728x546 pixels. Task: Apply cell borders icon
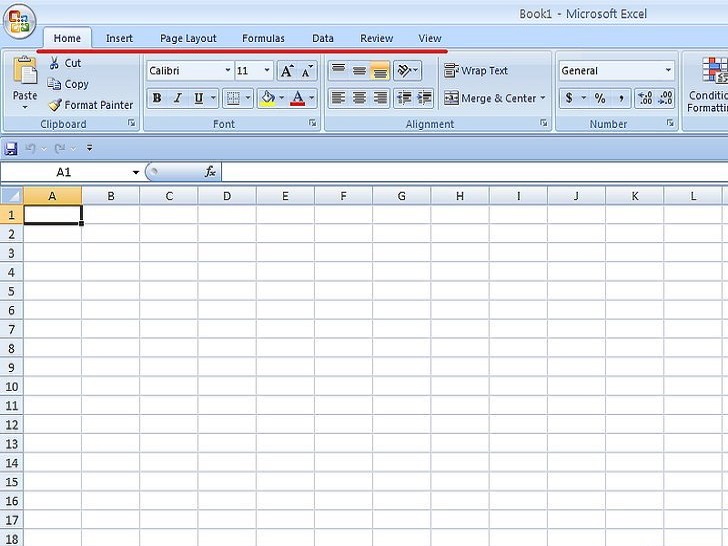pos(233,98)
